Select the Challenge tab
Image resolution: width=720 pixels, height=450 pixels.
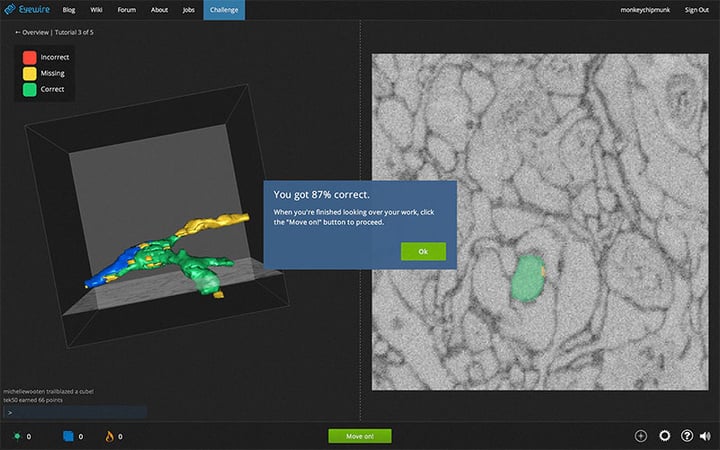click(223, 10)
